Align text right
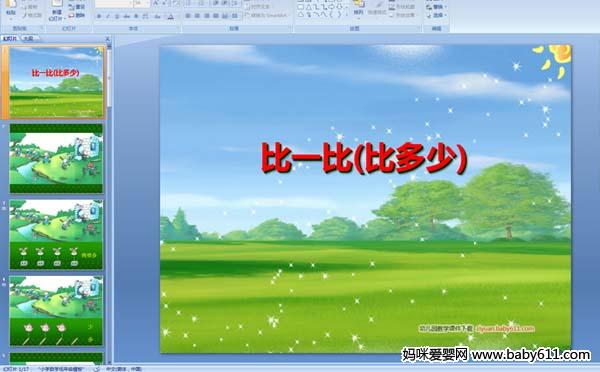 207,16
